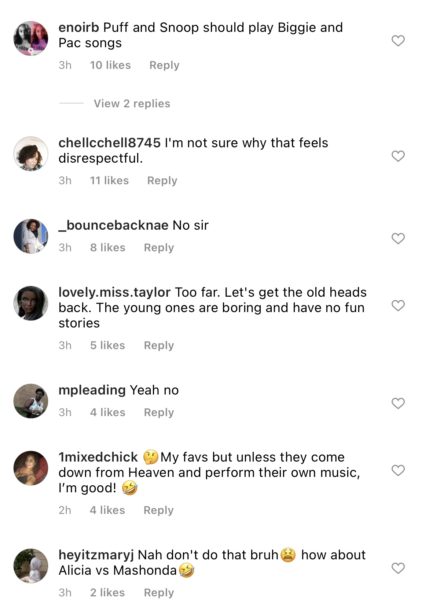Viewport: 429px width, 600px height.
Task: Tap the heart next to chellcchell8745's comment
Action: (398, 156)
